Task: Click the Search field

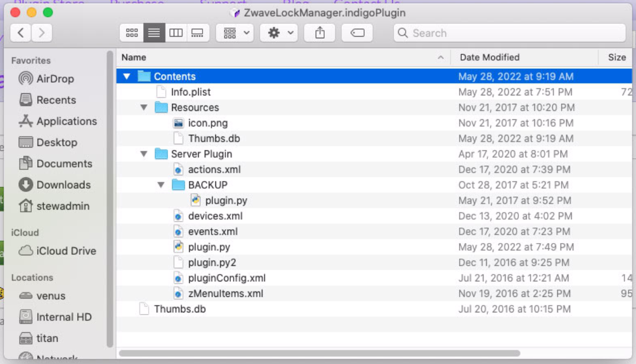Action: click(x=509, y=33)
